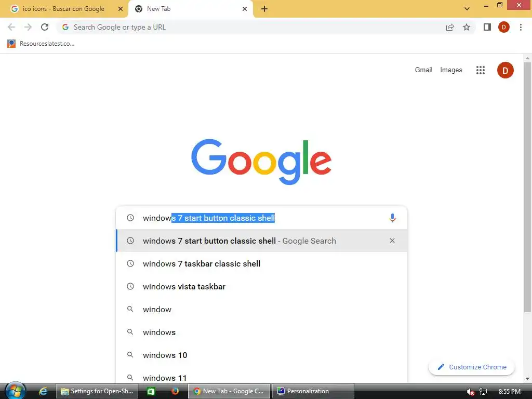Select 'windows vista taskbar' suggestion
532x399 pixels.
tap(262, 286)
